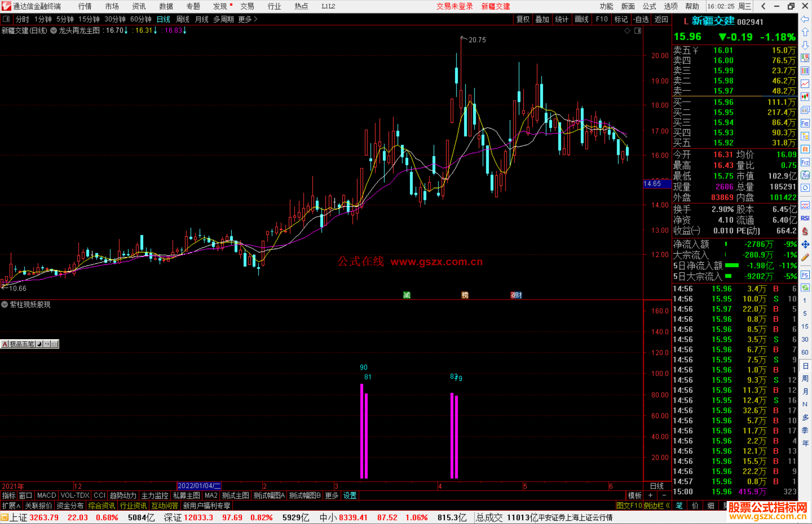Viewport: 812px width, 524px height.
Task: Click the 14.65 price marker on axis
Action: click(657, 184)
